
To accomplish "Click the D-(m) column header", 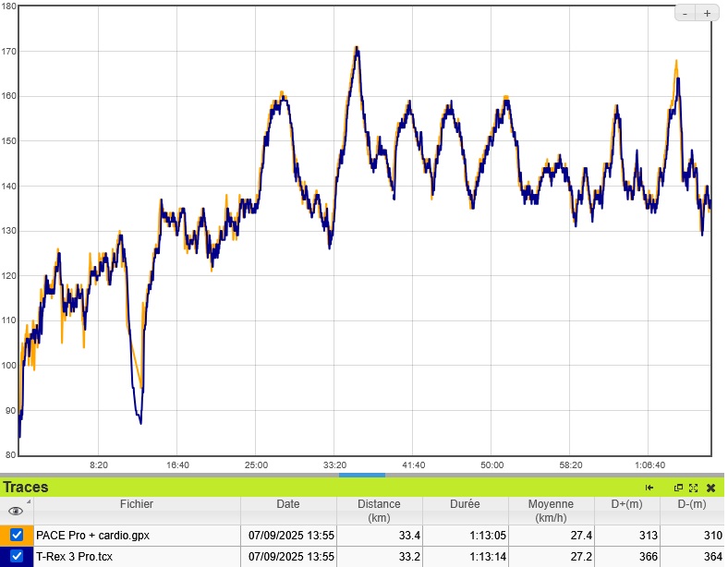I will pyautogui.click(x=693, y=505).
